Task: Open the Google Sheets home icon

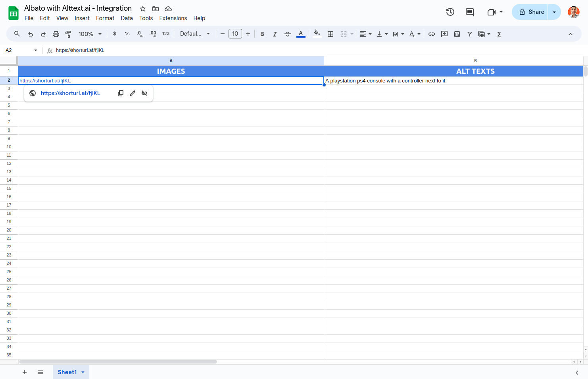Action: (x=13, y=13)
